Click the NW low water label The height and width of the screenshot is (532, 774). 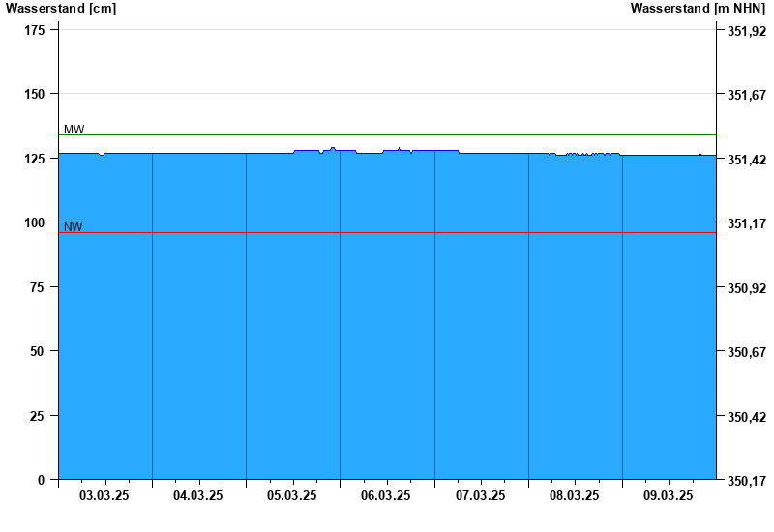pos(74,227)
